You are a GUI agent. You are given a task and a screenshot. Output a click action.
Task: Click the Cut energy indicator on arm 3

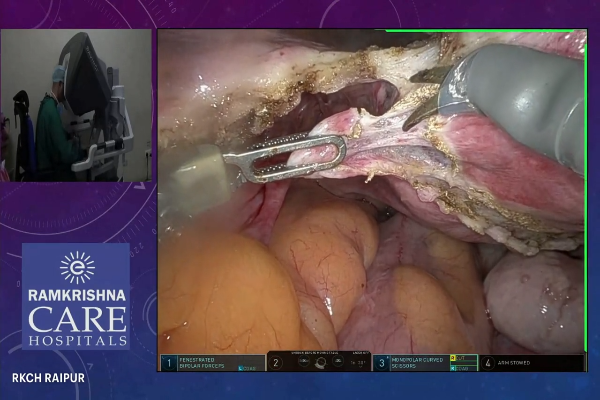pyautogui.click(x=463, y=358)
